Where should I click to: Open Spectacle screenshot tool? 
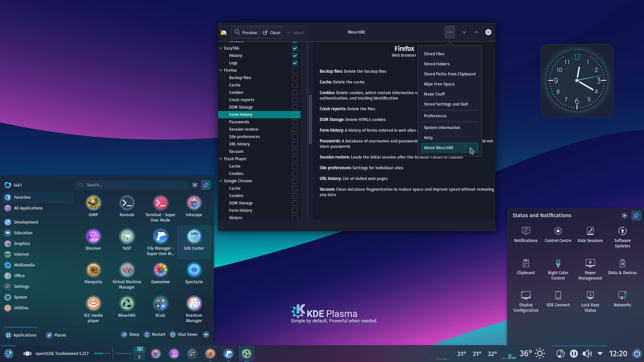click(194, 273)
